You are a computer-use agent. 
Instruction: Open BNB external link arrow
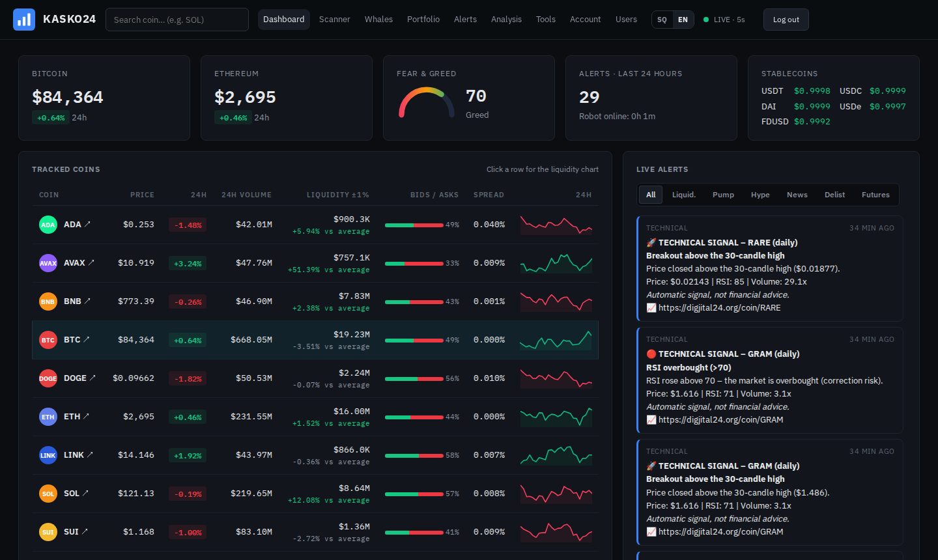click(87, 301)
